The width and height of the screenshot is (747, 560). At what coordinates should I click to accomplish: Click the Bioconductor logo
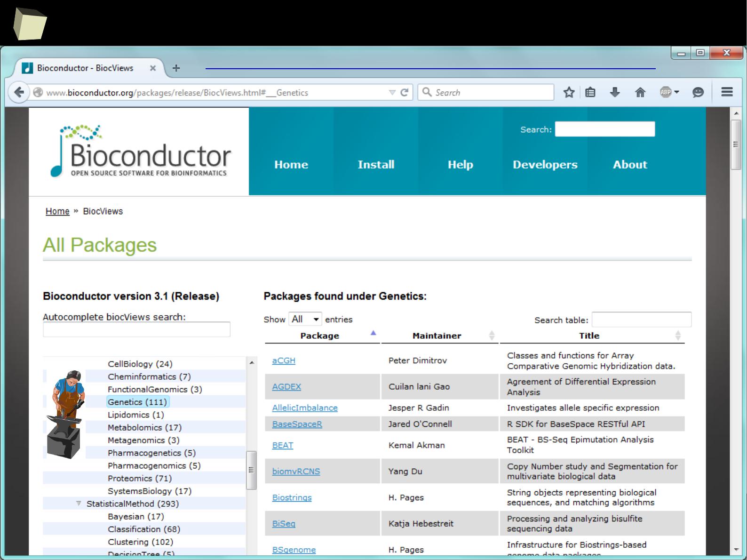(x=141, y=151)
